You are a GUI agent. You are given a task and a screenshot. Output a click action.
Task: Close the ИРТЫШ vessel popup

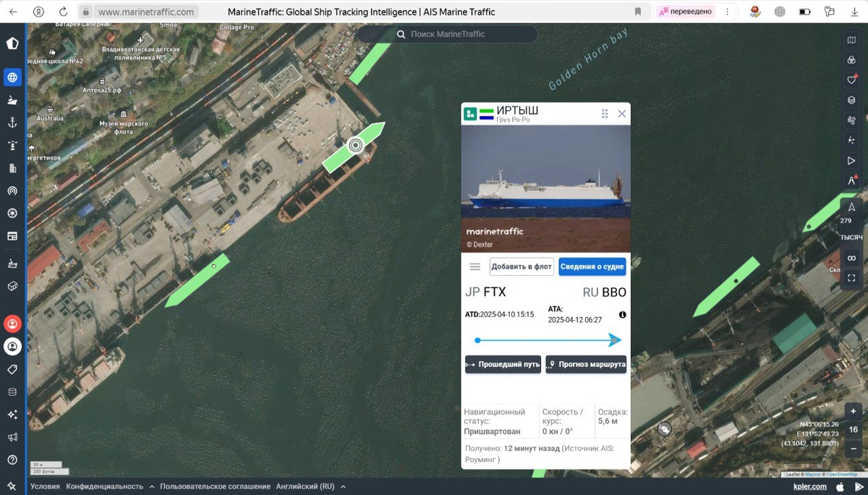622,114
